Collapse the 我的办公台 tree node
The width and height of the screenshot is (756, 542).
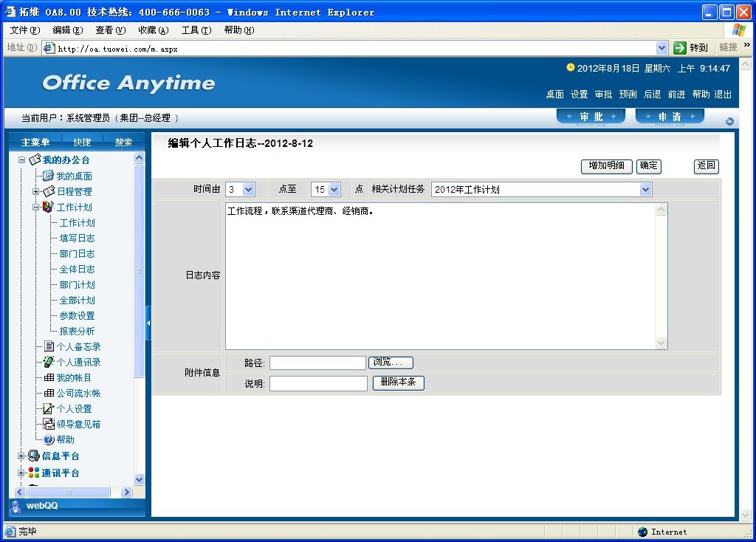(22, 160)
